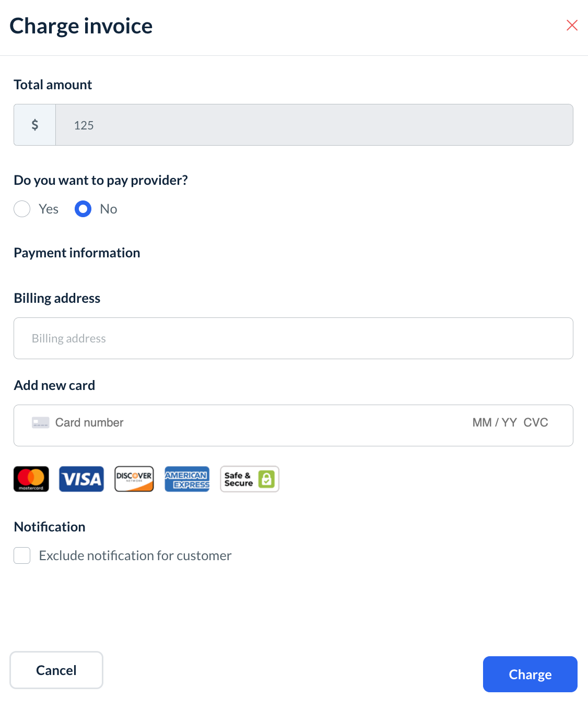Viewport: 588px width, 710px height.
Task: Click the Mastercard logo icon
Action: click(x=31, y=479)
